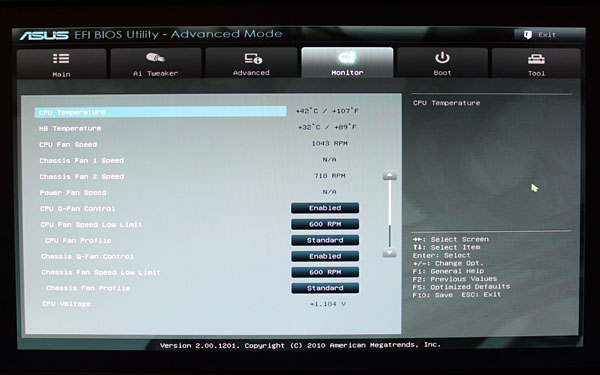Click the ASUS logo in the header
Screen dimensions: 600x375
(x=44, y=35)
